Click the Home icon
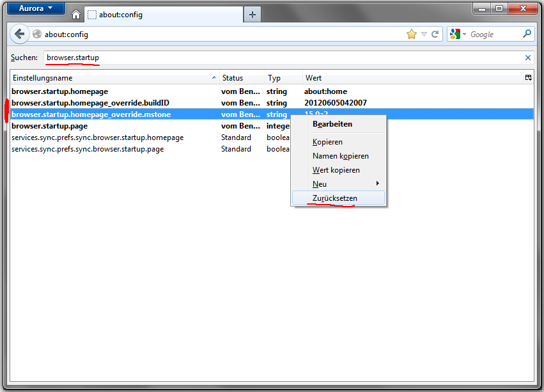 (75, 15)
